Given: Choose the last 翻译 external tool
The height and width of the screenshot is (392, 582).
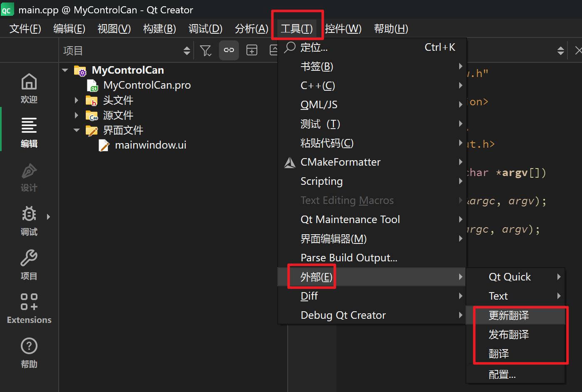Looking at the screenshot, I should point(516,354).
